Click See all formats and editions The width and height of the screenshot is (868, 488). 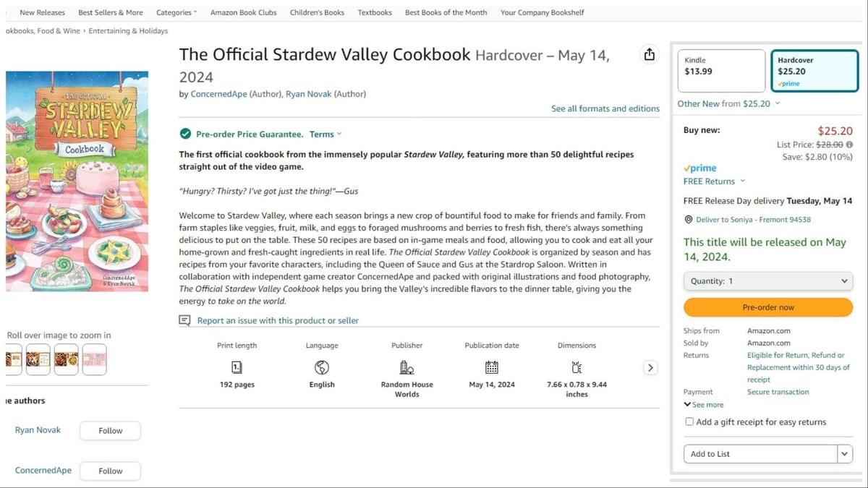click(x=605, y=108)
